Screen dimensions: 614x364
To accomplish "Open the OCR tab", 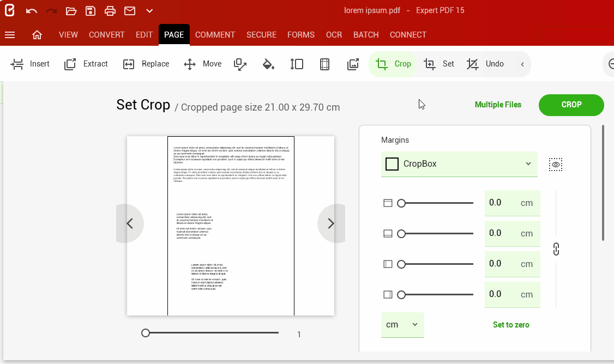I will pyautogui.click(x=334, y=35).
